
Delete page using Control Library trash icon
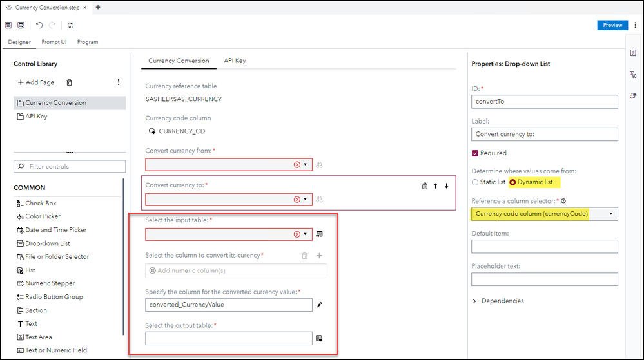[x=70, y=82]
